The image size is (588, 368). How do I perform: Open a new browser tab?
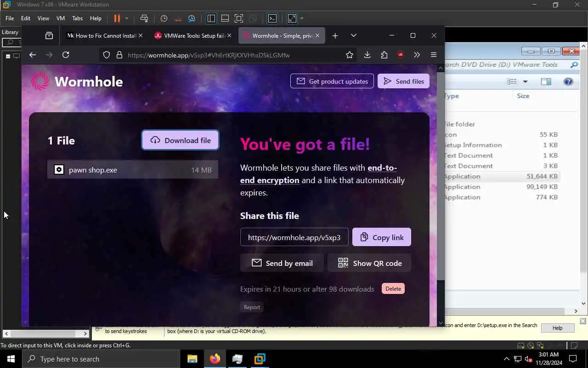click(x=335, y=35)
